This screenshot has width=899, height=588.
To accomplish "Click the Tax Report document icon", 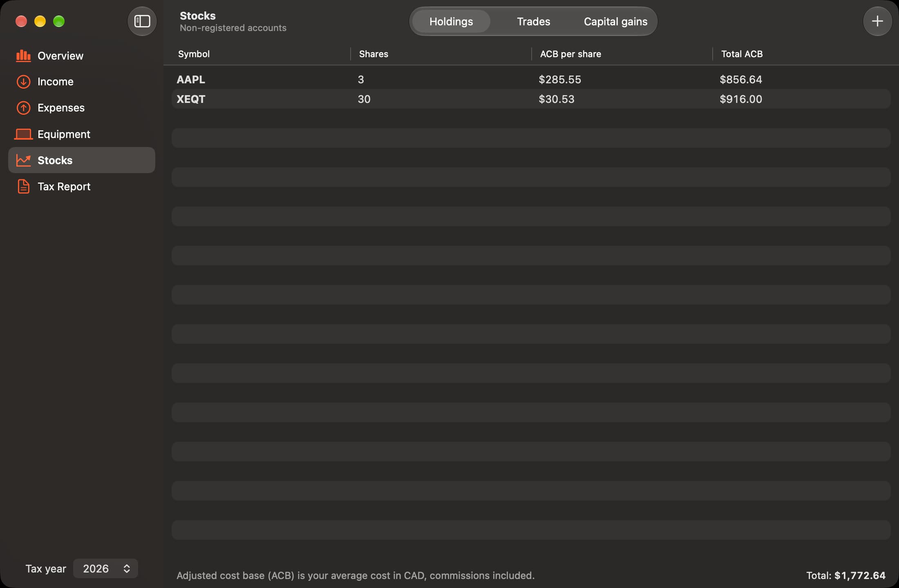I will point(23,186).
